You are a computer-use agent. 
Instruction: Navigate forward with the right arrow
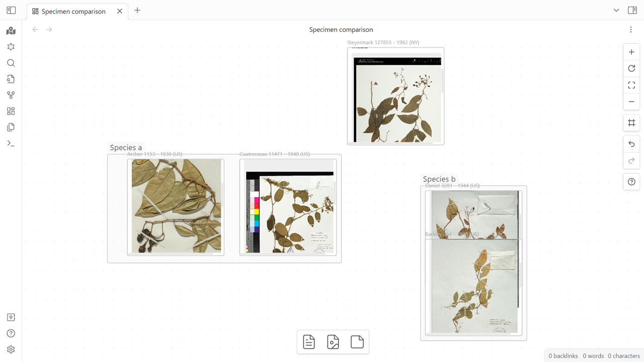point(49,30)
